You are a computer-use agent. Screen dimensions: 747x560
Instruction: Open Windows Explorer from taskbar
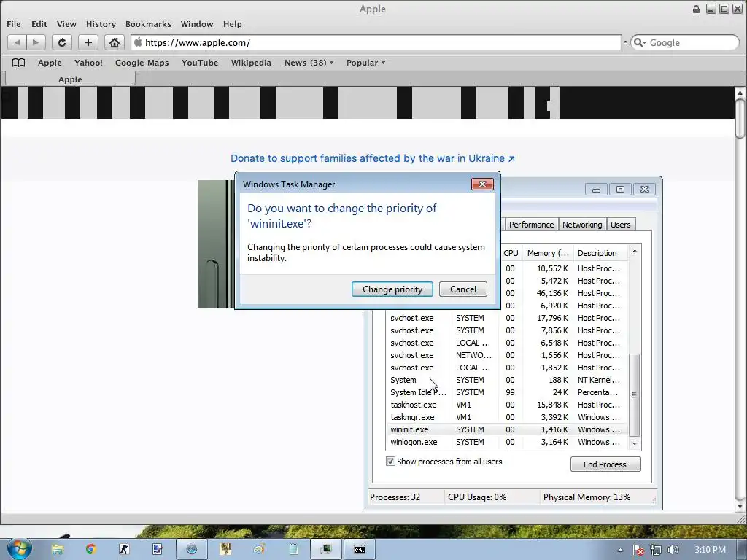(x=57, y=550)
